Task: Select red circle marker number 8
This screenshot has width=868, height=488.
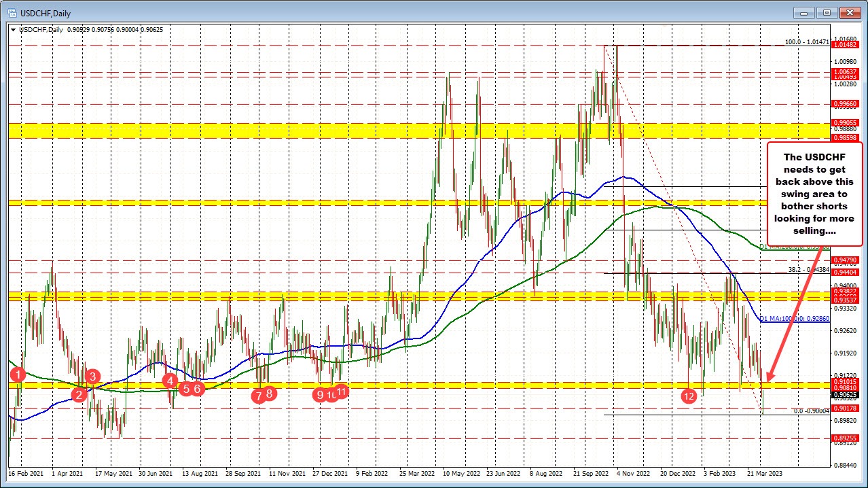Action: 270,392
